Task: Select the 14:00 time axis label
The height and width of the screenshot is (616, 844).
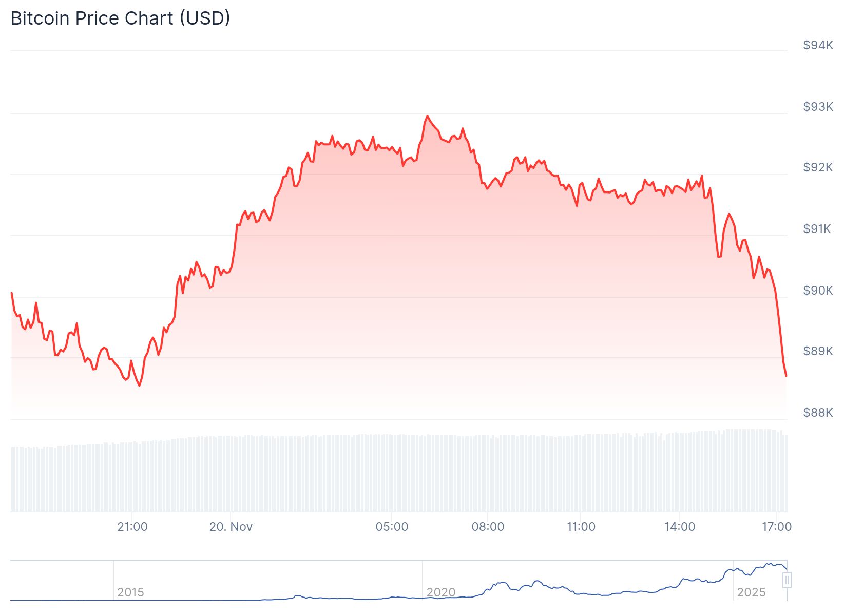Action: click(x=680, y=527)
